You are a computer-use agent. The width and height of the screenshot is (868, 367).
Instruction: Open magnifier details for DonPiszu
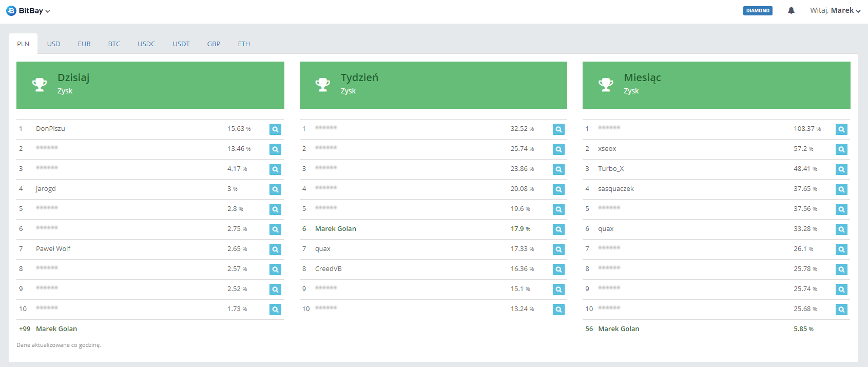tap(275, 129)
